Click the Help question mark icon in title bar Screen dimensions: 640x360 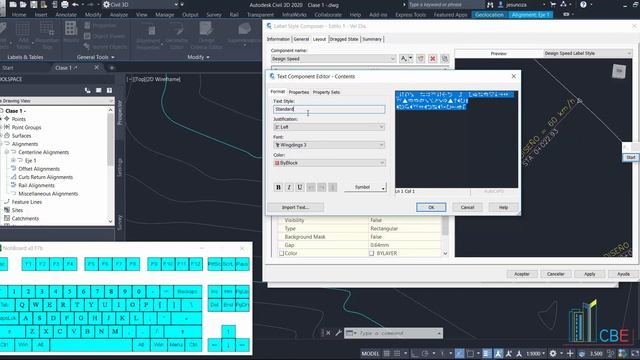tap(583, 4)
